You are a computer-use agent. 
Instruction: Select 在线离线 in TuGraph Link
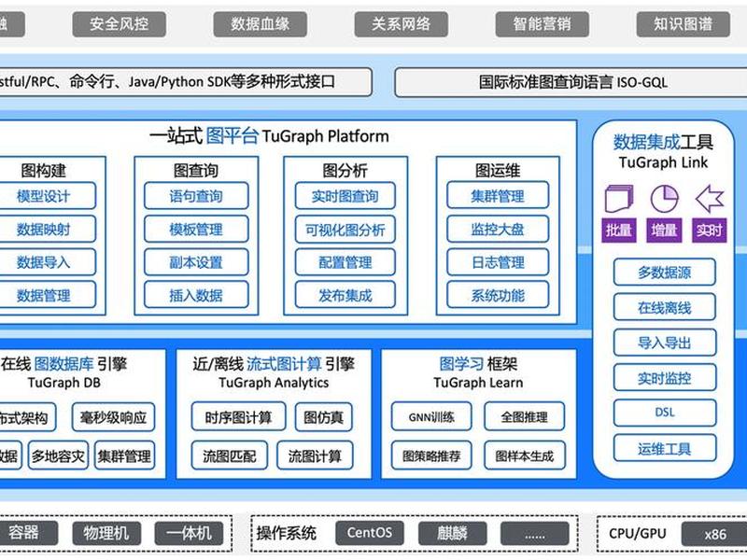pyautogui.click(x=665, y=307)
